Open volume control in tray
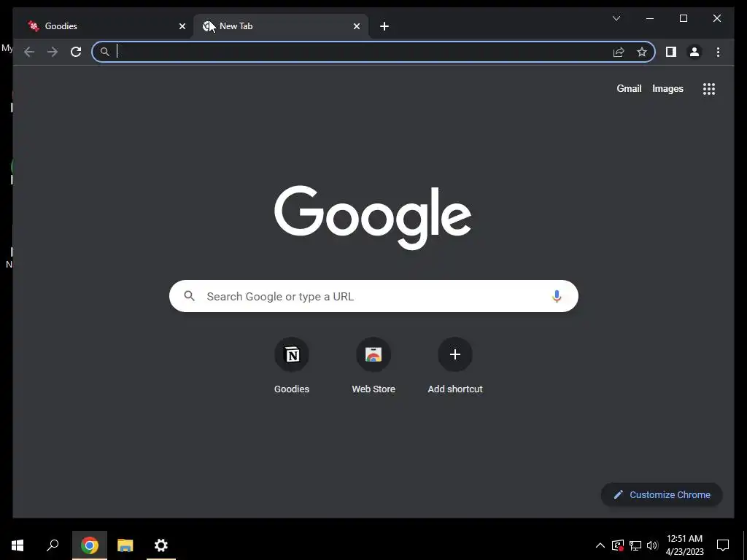 point(652,545)
